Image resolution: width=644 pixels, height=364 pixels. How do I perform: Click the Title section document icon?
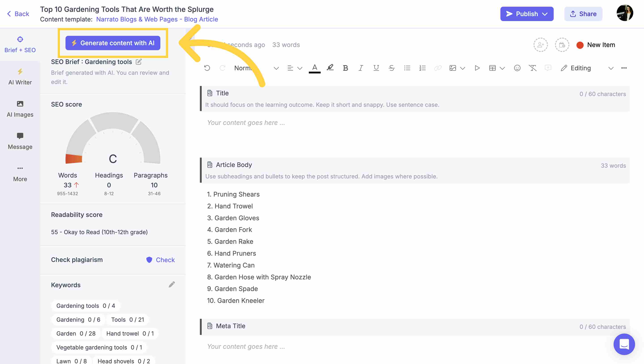click(210, 93)
